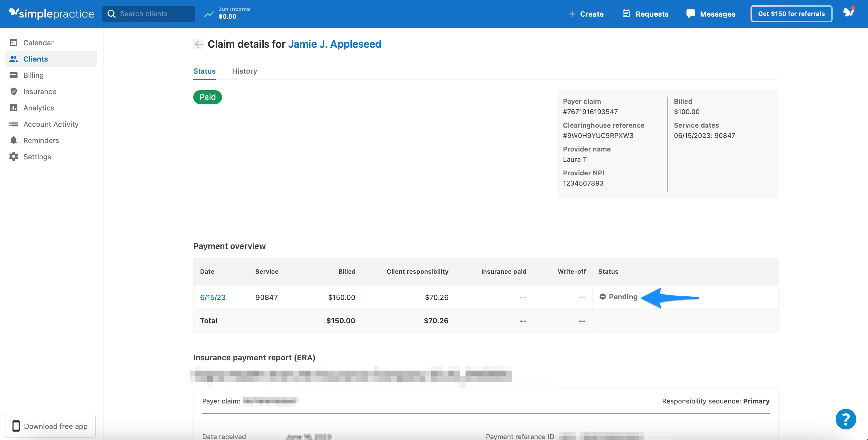Image resolution: width=868 pixels, height=440 pixels.
Task: Open Messages from the top bar
Action: click(x=711, y=14)
